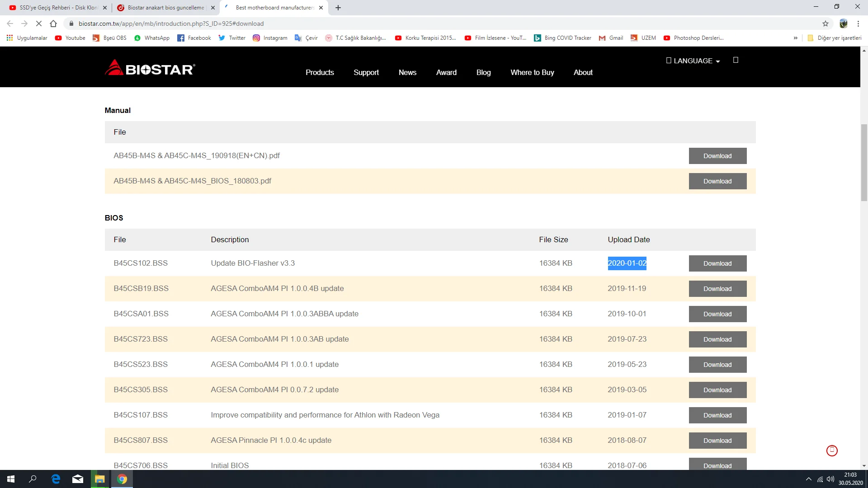Open the Products menu

coord(320,72)
